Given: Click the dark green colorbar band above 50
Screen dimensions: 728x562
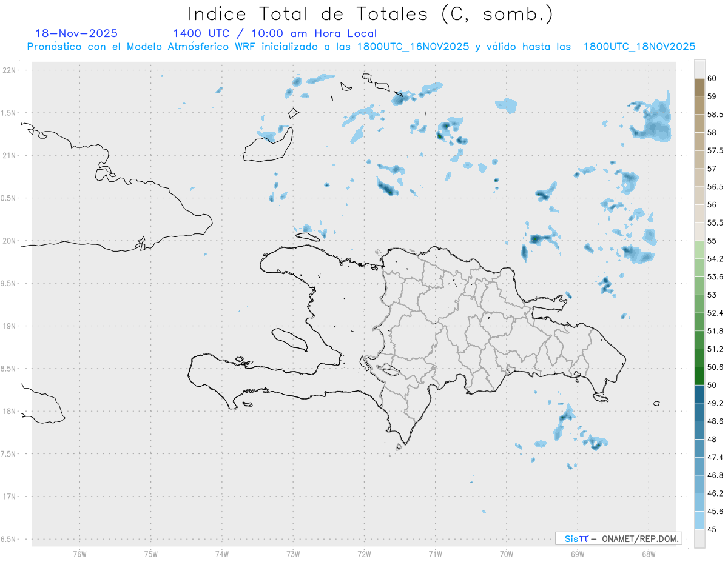Looking at the screenshot, I should click(x=699, y=376).
